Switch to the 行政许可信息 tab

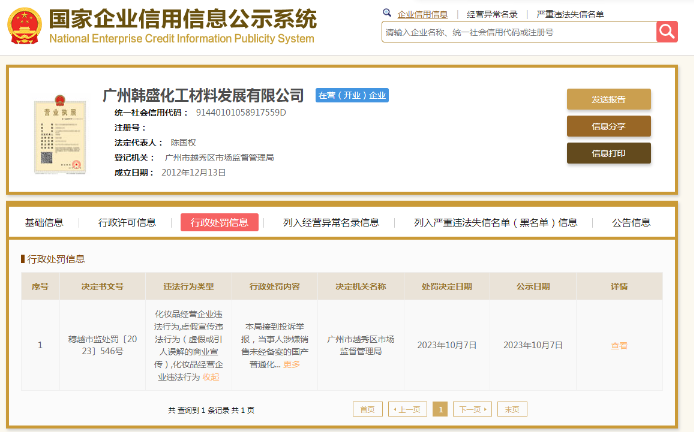click(x=127, y=222)
